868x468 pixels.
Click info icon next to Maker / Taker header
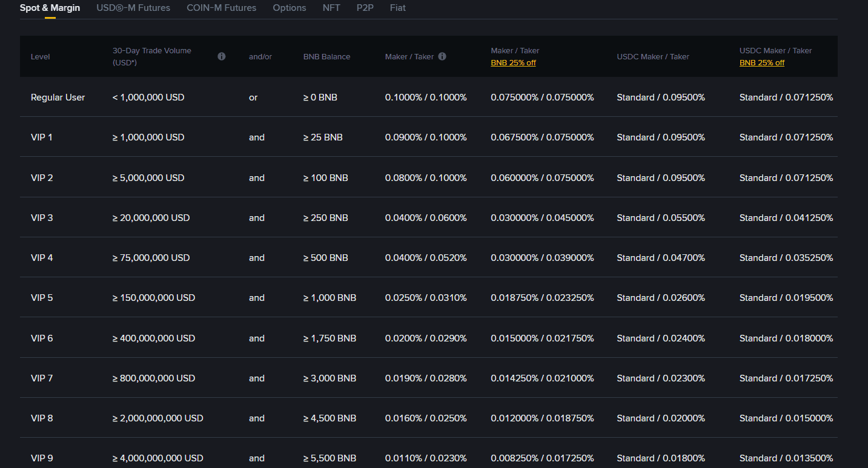(x=442, y=56)
